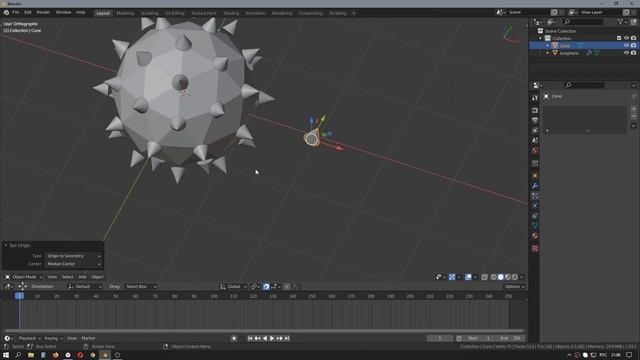Viewport: 640px width, 360px height.
Task: Open the Median Center dropdown
Action: (x=73, y=264)
